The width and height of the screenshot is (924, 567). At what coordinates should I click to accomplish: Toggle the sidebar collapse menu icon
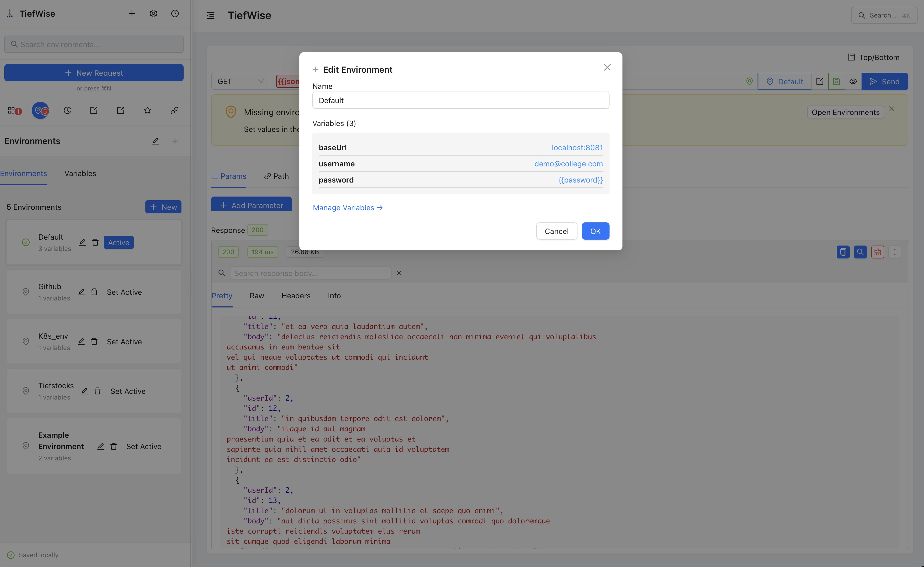(x=210, y=15)
